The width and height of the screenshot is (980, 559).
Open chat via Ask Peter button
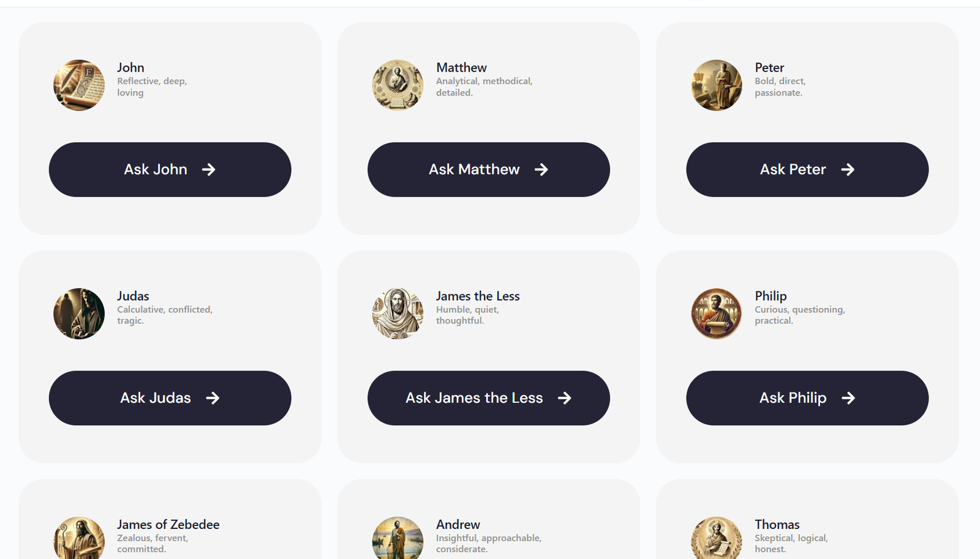coord(807,170)
